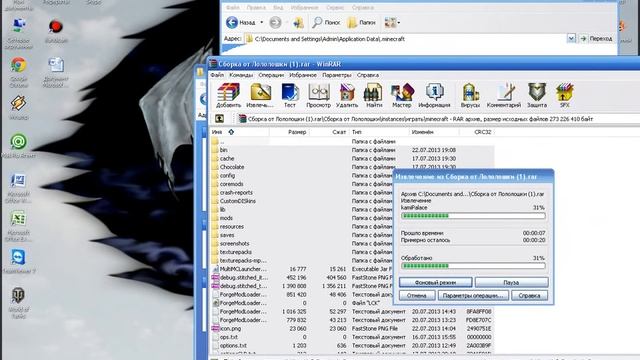This screenshot has width=640, height=360.
Task: Click the Извлечь (Extract) toolbar icon
Action: [x=260, y=95]
